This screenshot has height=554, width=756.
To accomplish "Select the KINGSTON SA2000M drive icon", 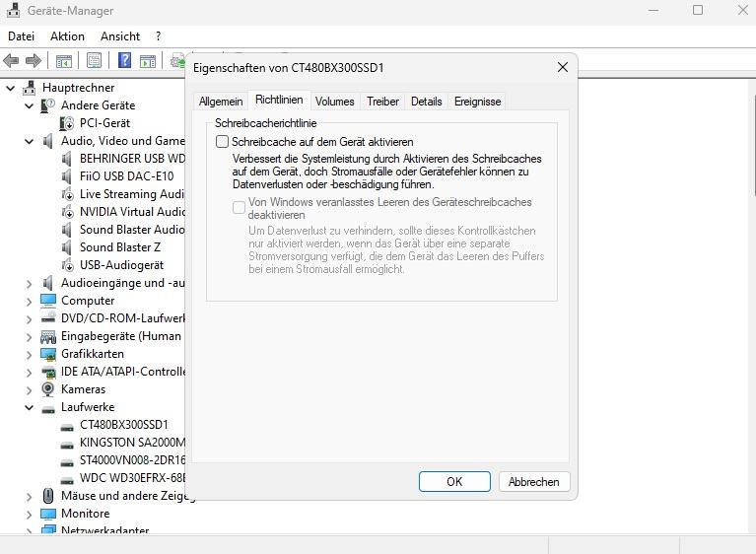I will (x=67, y=445).
